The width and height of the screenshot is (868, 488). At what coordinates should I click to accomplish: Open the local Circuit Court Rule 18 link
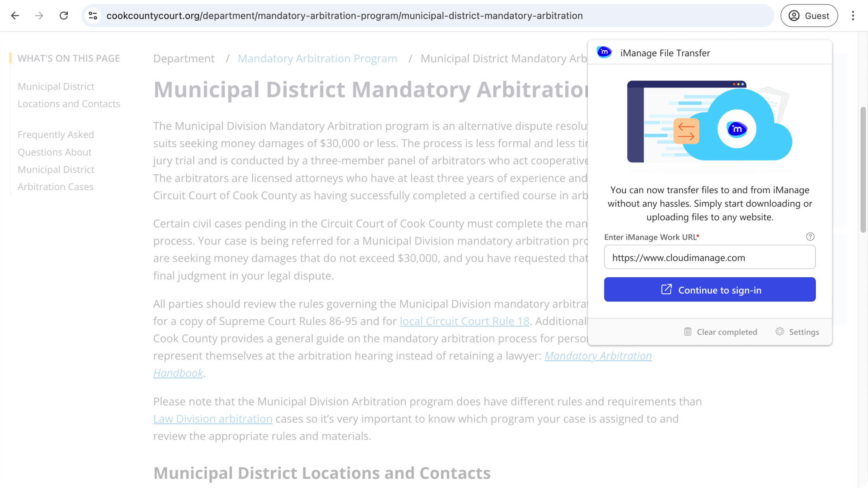[x=464, y=321]
